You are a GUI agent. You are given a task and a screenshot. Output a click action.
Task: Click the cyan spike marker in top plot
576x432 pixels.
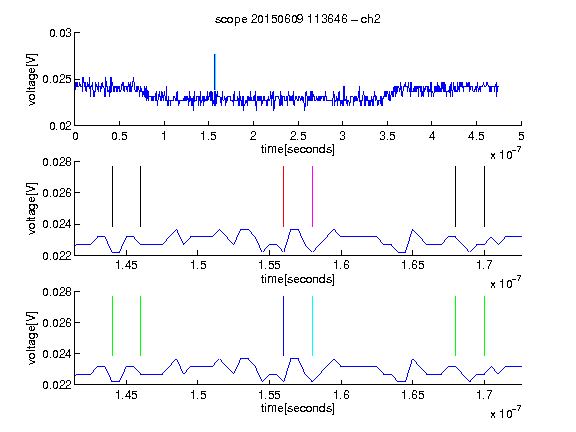tap(215, 72)
